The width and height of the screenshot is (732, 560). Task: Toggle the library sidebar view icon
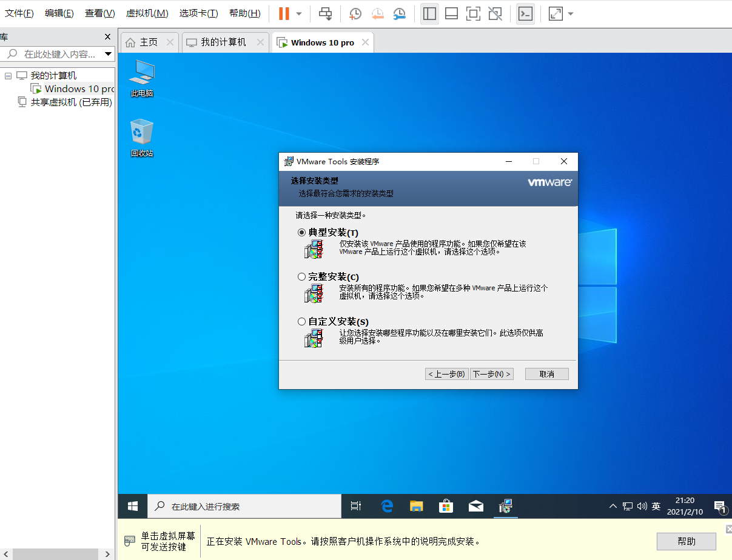tap(429, 13)
